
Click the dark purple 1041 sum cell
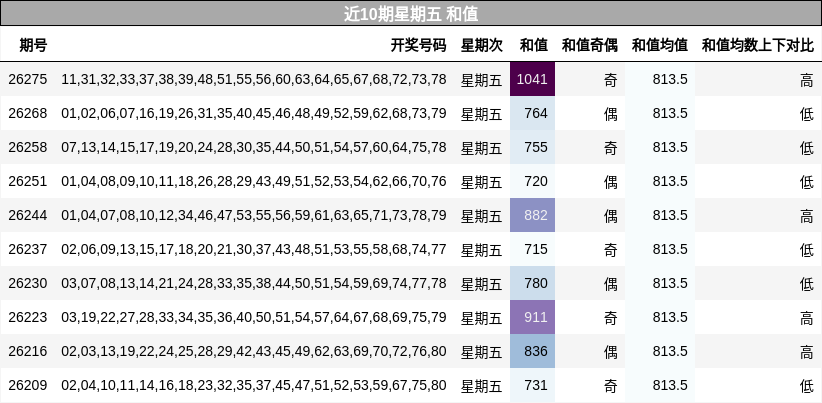pos(532,79)
